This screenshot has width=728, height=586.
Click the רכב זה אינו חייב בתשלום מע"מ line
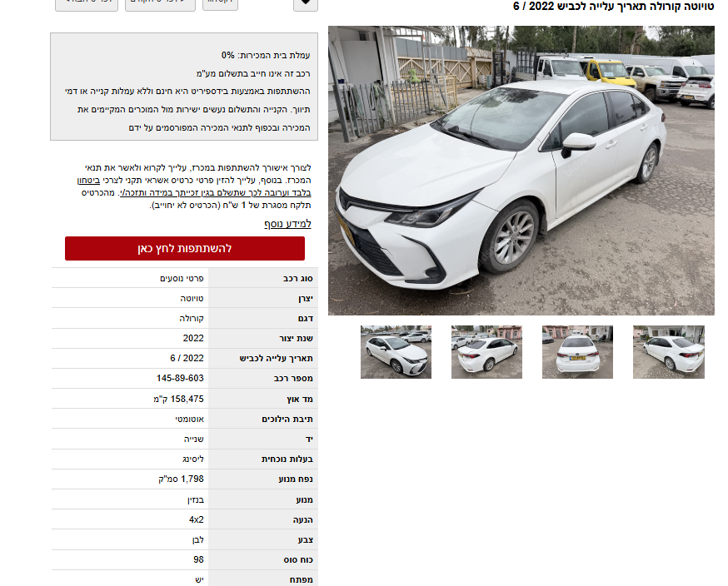click(x=253, y=73)
